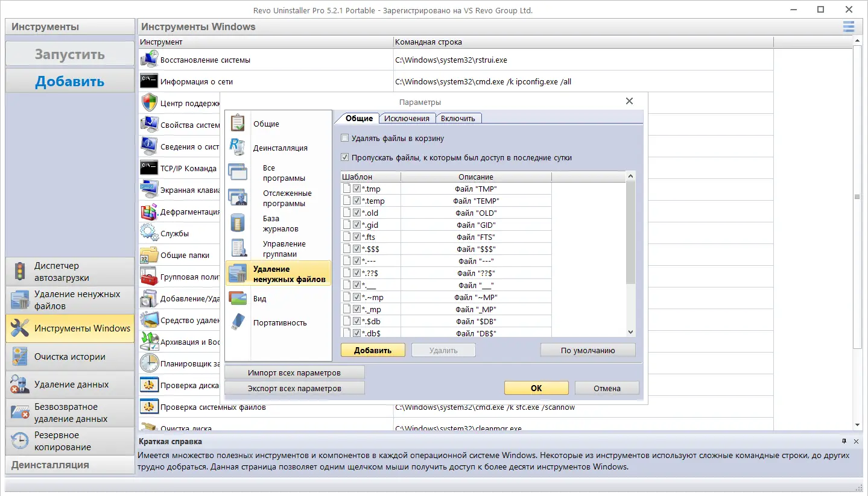This screenshot has width=868, height=496.
Task: Uncheck the *.tmp pattern checkbox
Action: 356,188
